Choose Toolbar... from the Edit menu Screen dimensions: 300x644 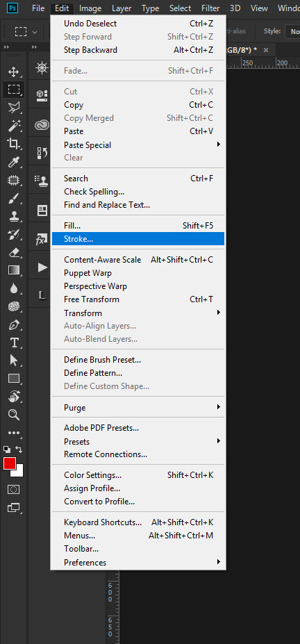[x=138, y=549]
